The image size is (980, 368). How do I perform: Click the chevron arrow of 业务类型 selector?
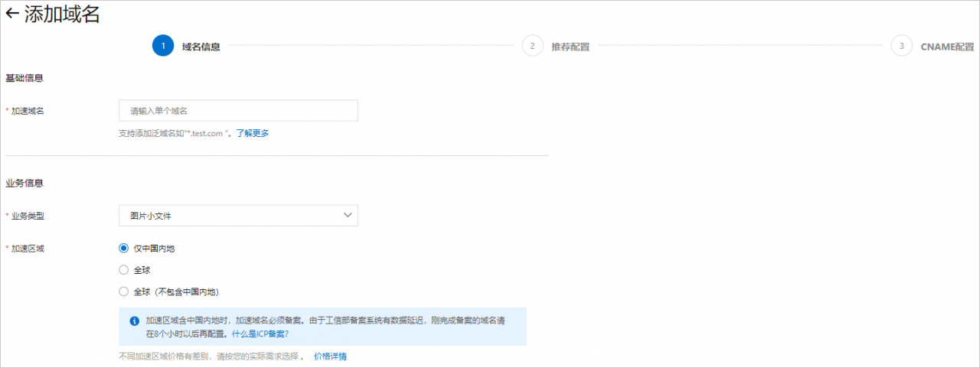click(x=348, y=216)
